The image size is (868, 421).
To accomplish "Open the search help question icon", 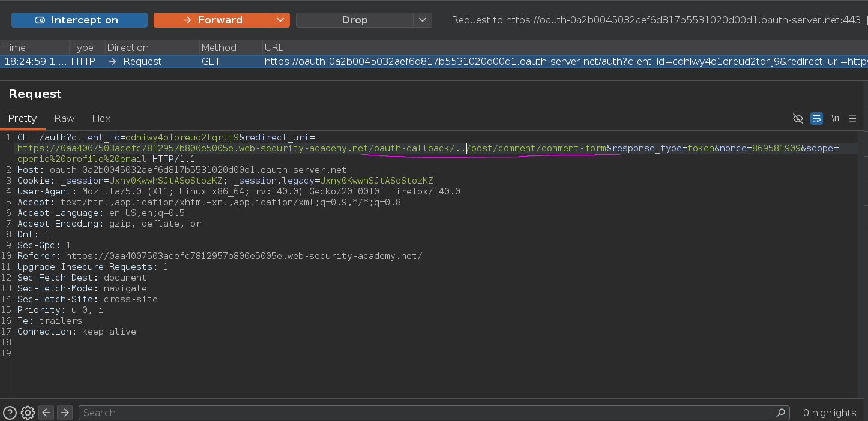I will coord(10,413).
